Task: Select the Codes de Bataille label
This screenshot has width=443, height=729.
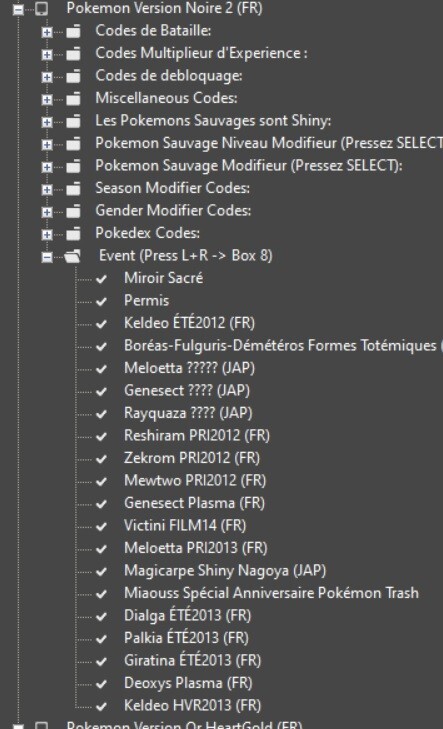Action: click(153, 31)
